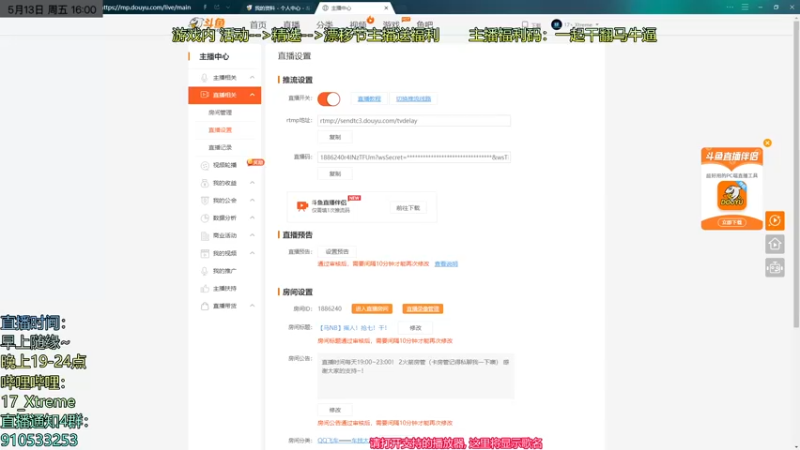Click the 商业活动 document icon
Screen dimensions: 800x450
click(x=205, y=236)
